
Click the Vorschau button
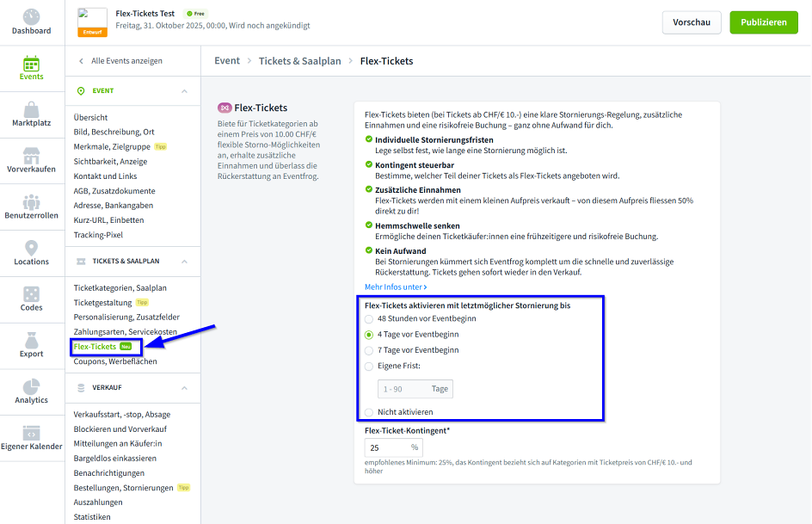tap(691, 22)
